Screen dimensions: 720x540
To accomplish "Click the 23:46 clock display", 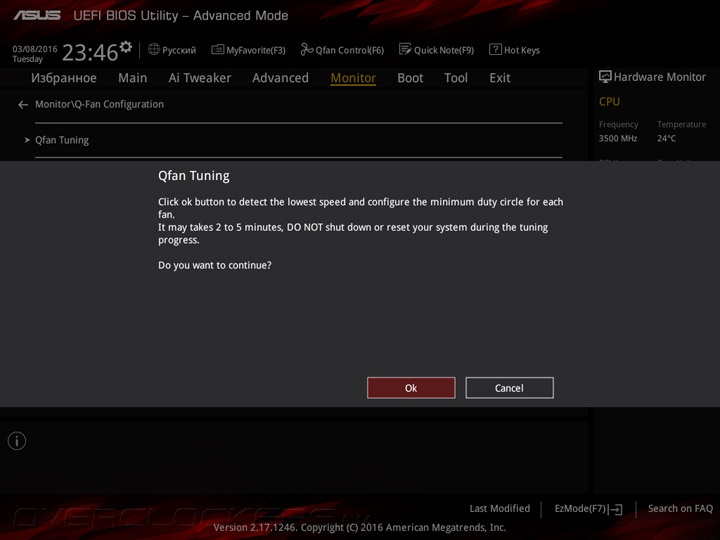I will click(x=90, y=52).
